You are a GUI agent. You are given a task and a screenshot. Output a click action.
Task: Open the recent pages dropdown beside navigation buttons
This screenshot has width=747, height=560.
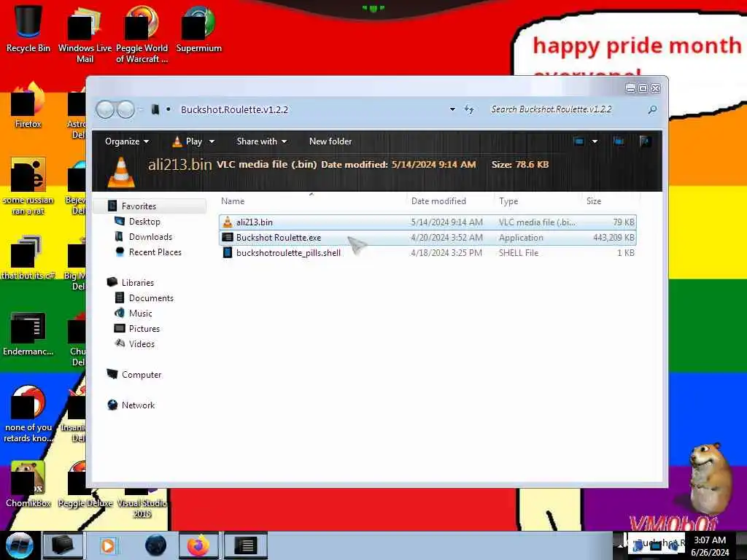point(141,109)
